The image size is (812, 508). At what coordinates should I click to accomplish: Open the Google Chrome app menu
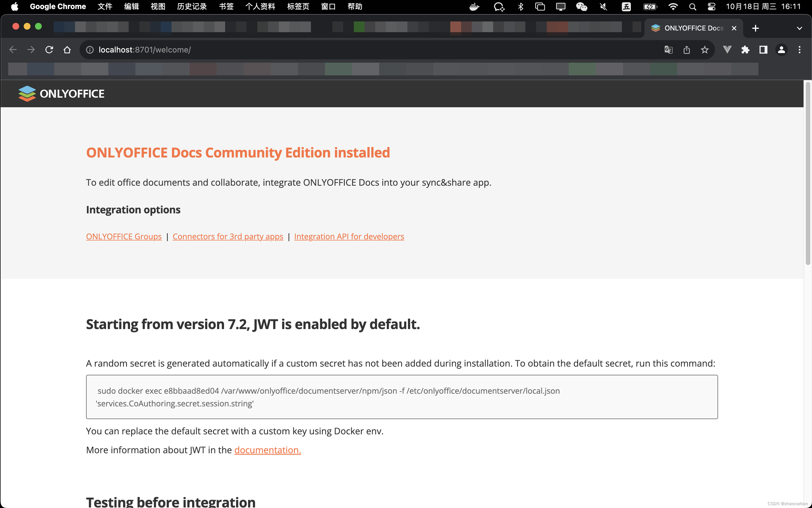click(x=58, y=7)
